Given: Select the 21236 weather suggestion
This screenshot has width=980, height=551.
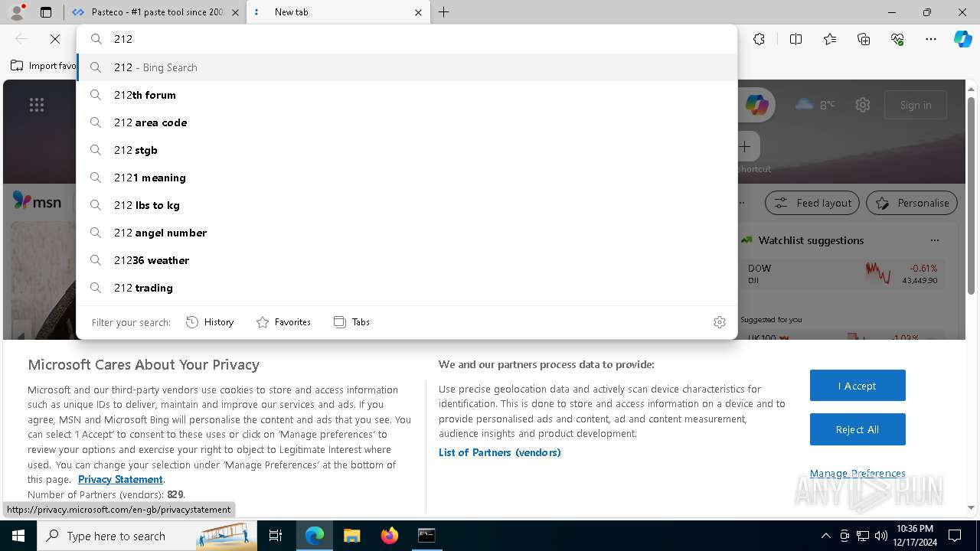Looking at the screenshot, I should 407,260.
